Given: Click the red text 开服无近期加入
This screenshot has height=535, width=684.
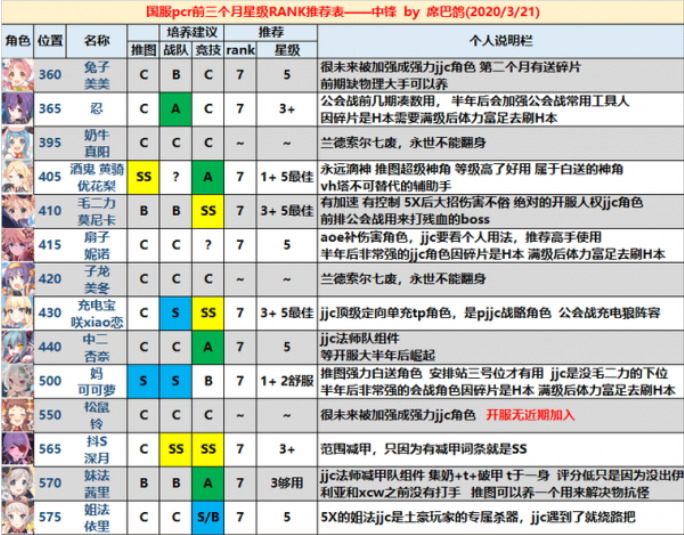Looking at the screenshot, I should point(530,415).
